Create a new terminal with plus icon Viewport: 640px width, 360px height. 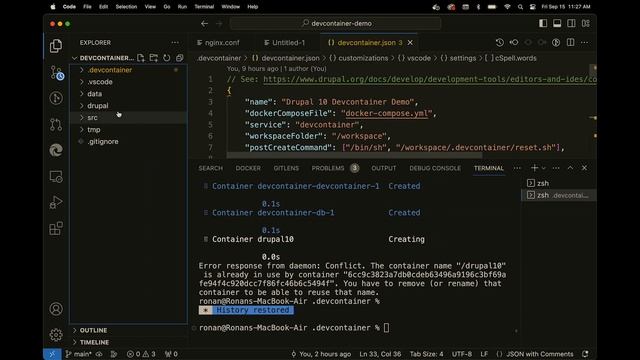[x=534, y=168]
